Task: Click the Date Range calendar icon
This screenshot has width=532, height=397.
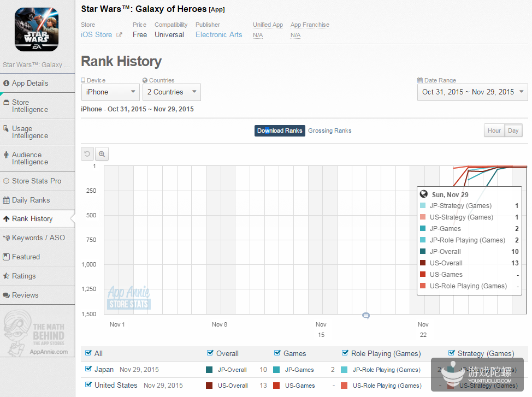Action: (x=420, y=80)
